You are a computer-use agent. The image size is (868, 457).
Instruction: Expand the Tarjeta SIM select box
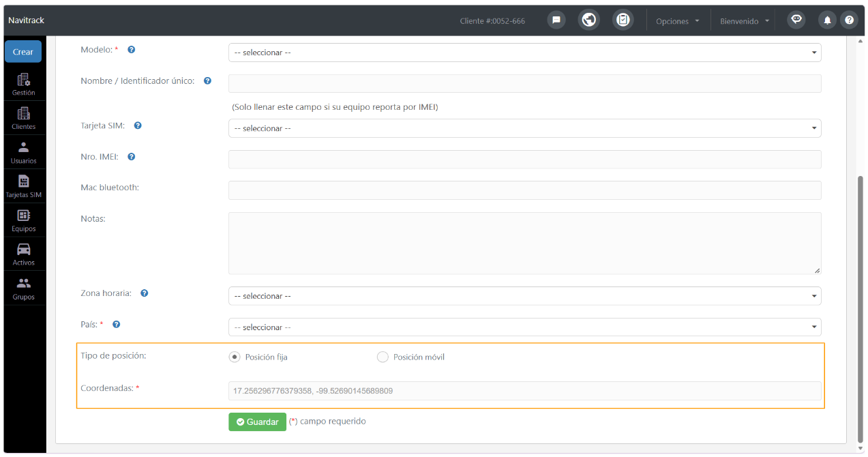pos(524,128)
